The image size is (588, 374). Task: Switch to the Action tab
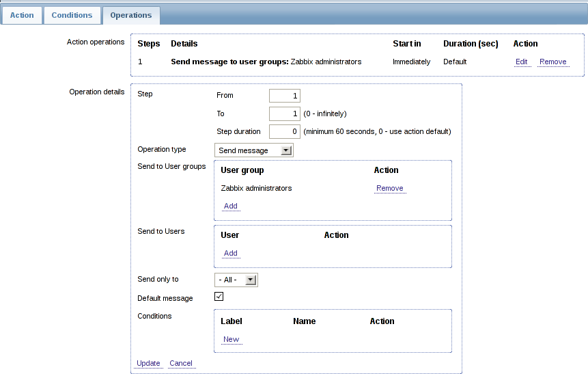tap(22, 15)
